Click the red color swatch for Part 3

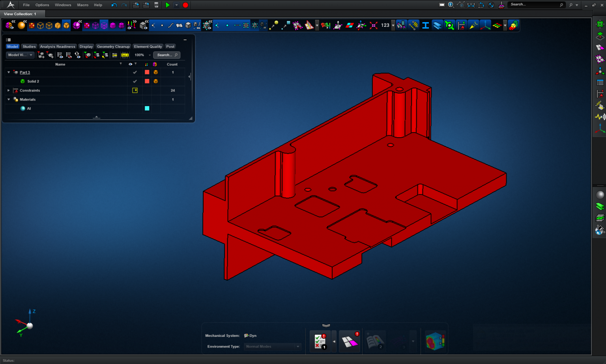tap(147, 72)
